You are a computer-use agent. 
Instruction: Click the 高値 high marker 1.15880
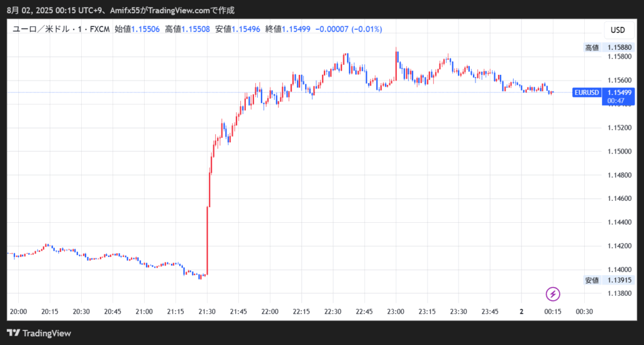click(618, 47)
